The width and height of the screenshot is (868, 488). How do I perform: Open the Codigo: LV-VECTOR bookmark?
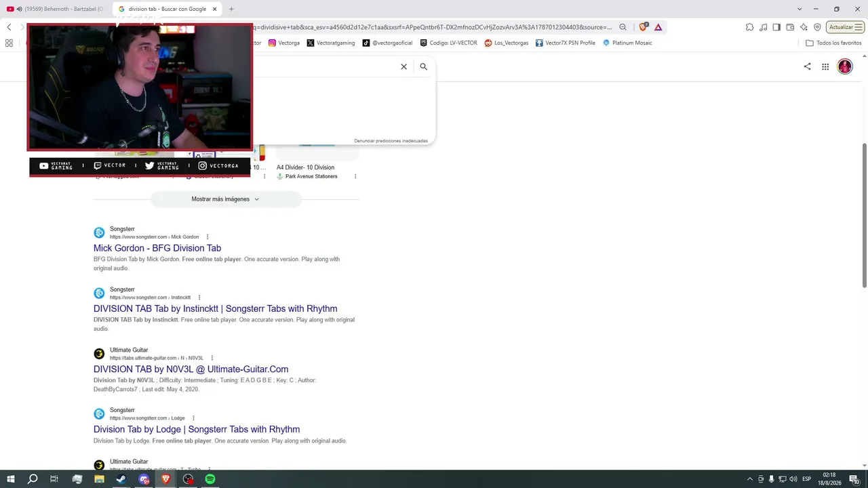point(449,43)
